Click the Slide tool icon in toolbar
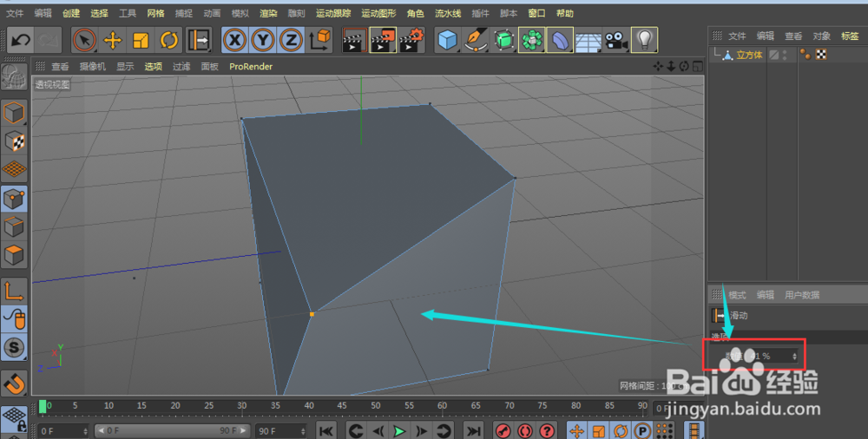Screen dimensions: 868x439 click(198, 40)
